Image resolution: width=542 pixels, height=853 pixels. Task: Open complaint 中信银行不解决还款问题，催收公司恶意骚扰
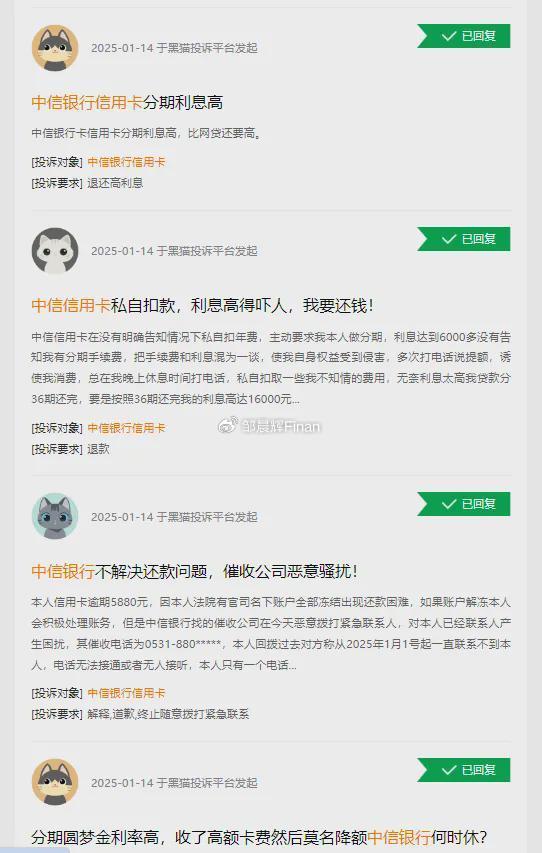click(x=195, y=571)
